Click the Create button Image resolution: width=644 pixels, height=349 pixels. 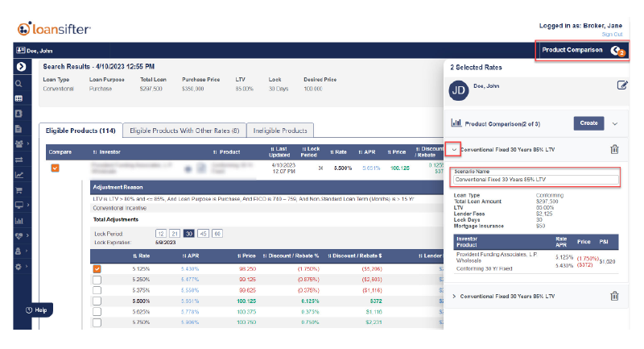[588, 123]
